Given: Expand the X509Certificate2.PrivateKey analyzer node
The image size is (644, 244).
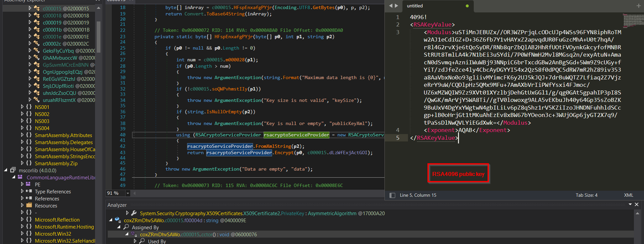Looking at the screenshot, I should [x=128, y=213].
